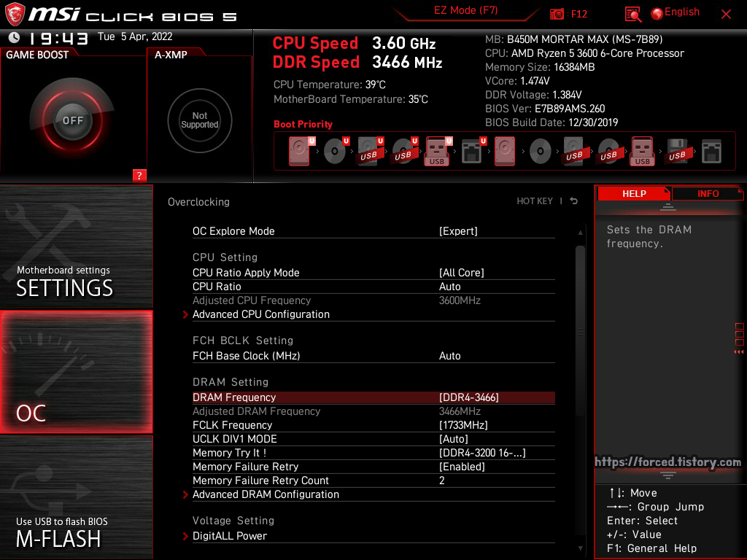
Task: Select the UEFI USB CD/DVD boot icon
Action: tap(404, 151)
